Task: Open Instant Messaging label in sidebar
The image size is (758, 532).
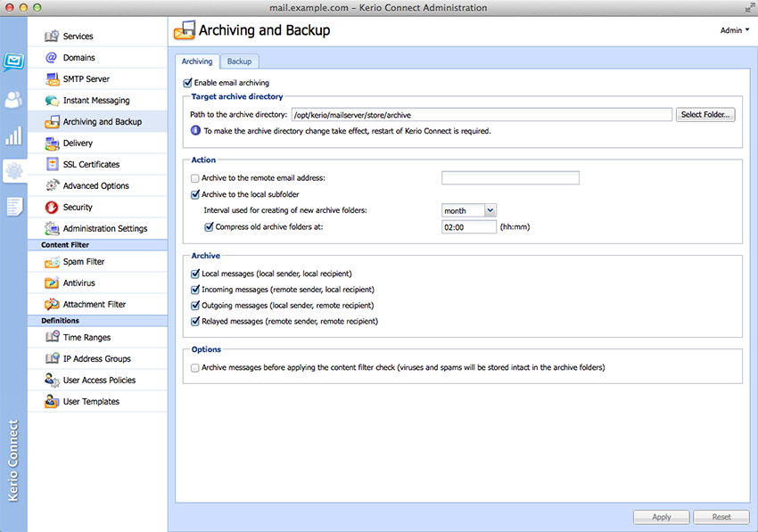Action: (96, 101)
